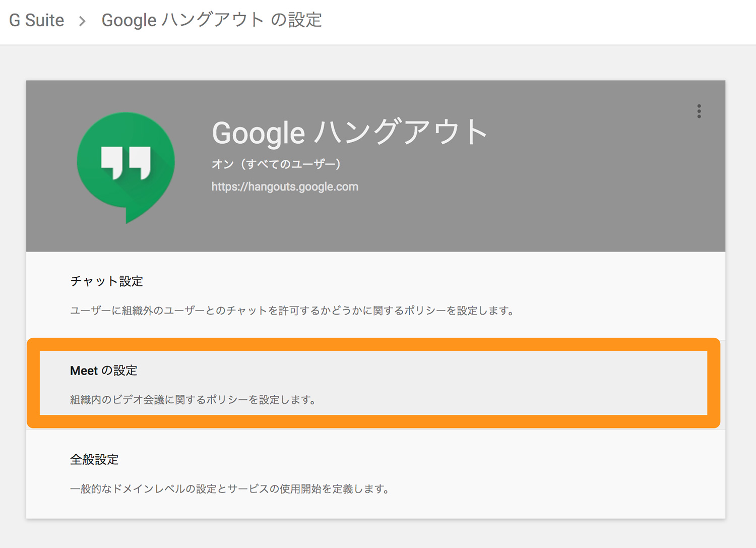Click the video meeting policy description text
756x548 pixels.
coord(193,400)
